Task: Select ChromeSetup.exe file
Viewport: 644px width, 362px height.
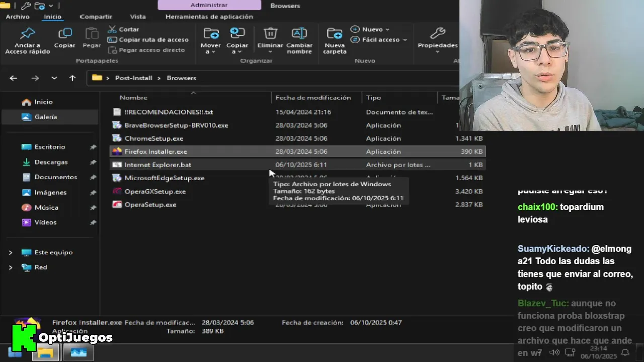Action: 153,138
